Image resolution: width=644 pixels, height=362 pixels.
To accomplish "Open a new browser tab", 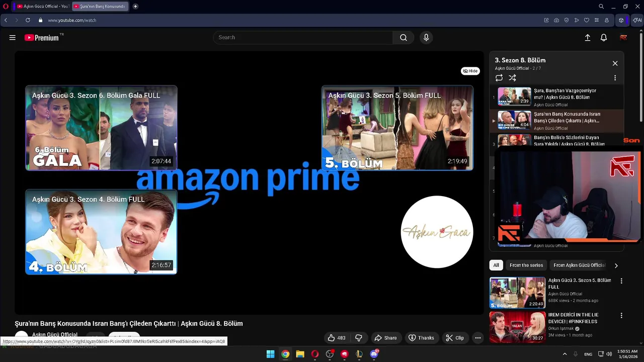I will click(135, 7).
